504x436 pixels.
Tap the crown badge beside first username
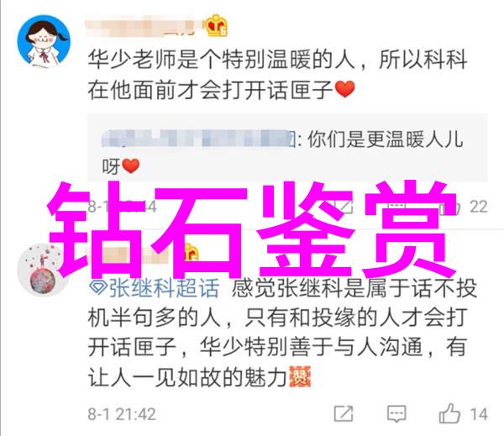(x=217, y=25)
